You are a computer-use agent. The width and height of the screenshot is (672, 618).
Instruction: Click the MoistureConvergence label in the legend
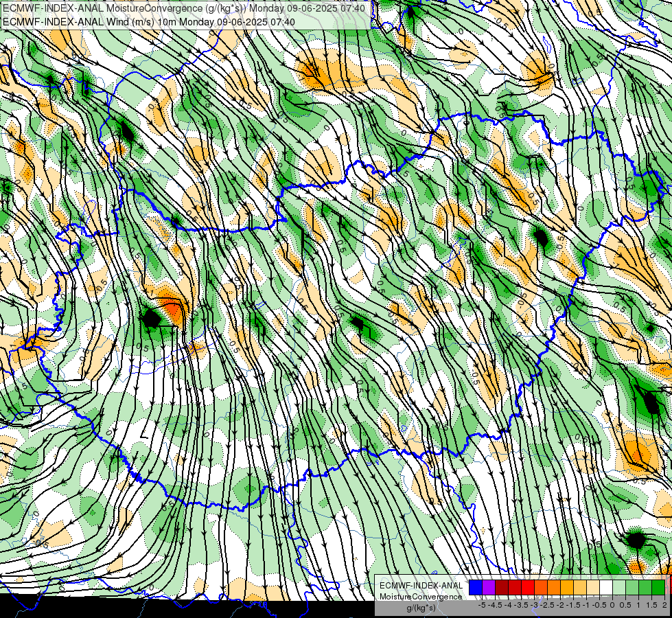coord(421,597)
